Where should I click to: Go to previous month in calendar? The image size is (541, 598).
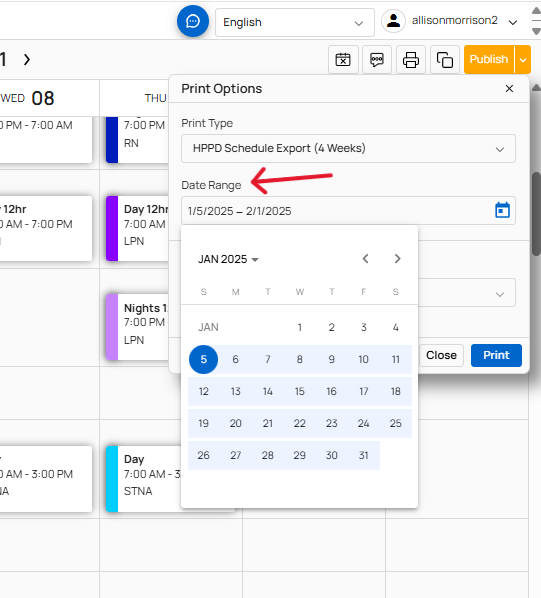[365, 259]
